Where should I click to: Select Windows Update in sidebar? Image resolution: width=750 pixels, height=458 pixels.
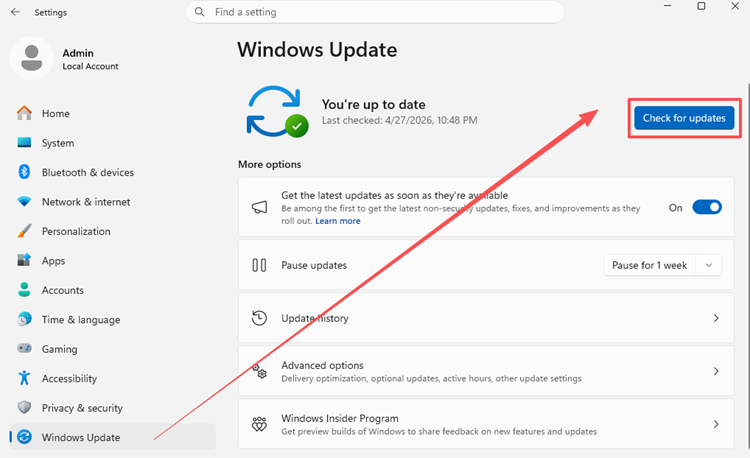[x=112, y=436]
